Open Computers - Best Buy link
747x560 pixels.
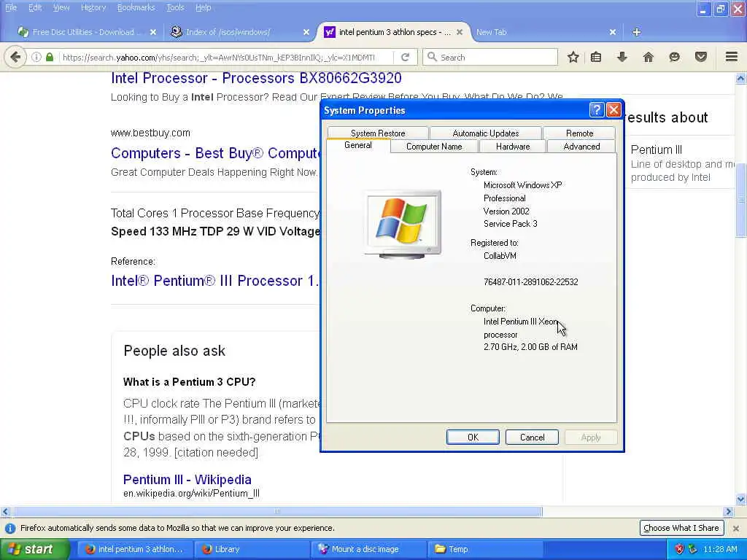point(215,153)
